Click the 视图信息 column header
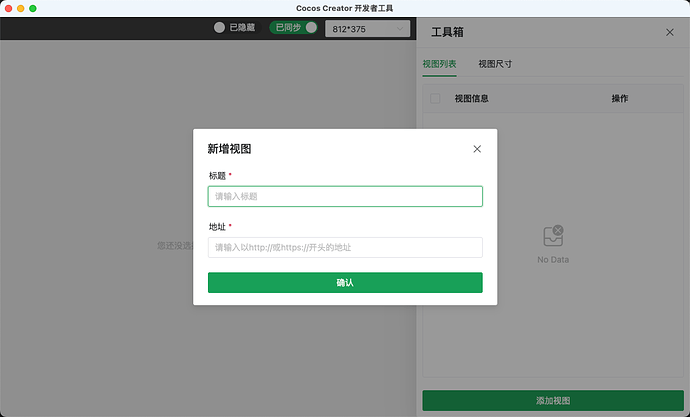Screen dimensions: 690x417 tap(471, 99)
